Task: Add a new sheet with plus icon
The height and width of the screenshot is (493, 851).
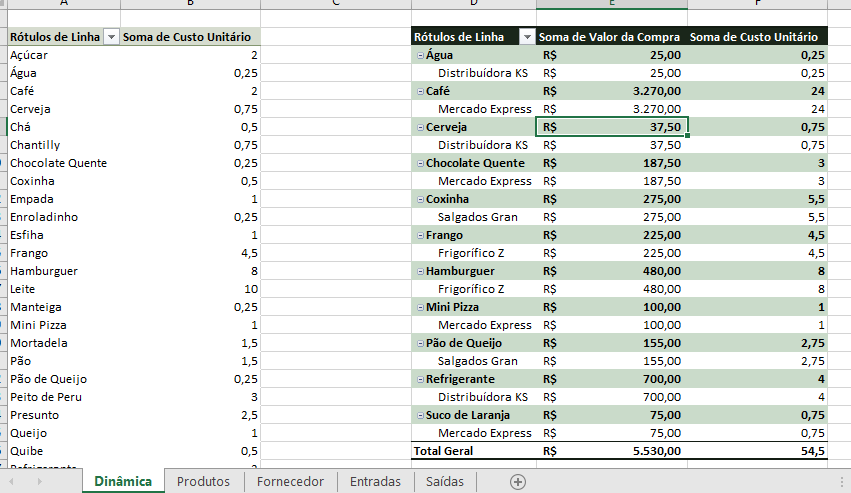Action: tap(518, 482)
